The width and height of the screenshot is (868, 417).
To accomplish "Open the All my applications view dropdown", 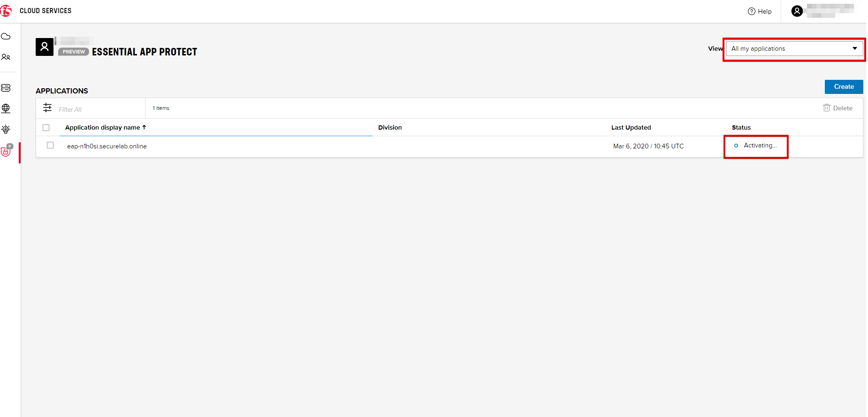I will (x=794, y=49).
